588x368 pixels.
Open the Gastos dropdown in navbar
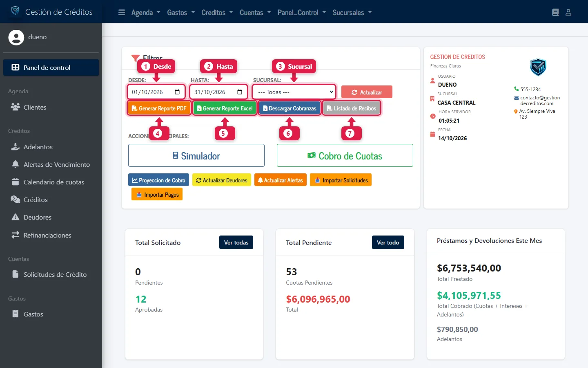[x=181, y=13]
